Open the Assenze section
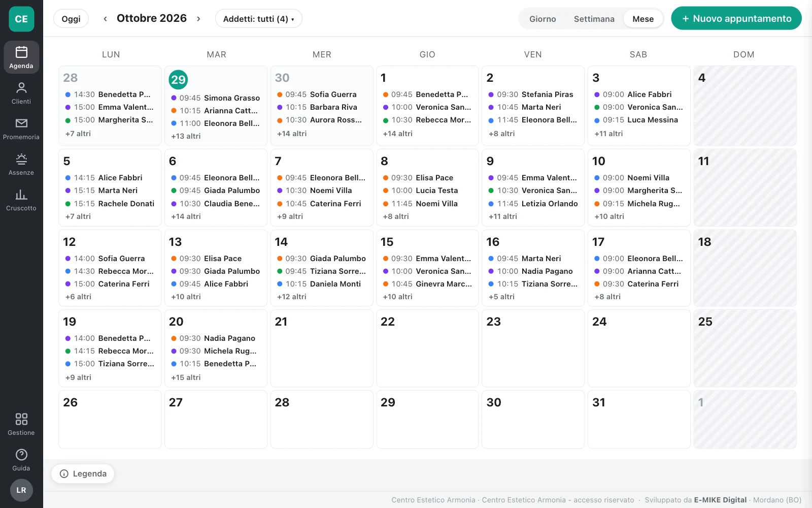Screen dimensions: 812x508 click(x=21, y=164)
